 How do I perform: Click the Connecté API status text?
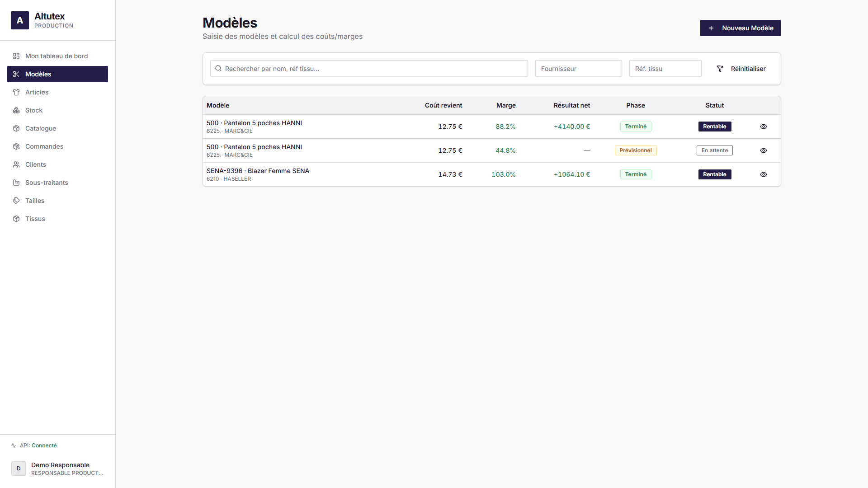tap(44, 446)
